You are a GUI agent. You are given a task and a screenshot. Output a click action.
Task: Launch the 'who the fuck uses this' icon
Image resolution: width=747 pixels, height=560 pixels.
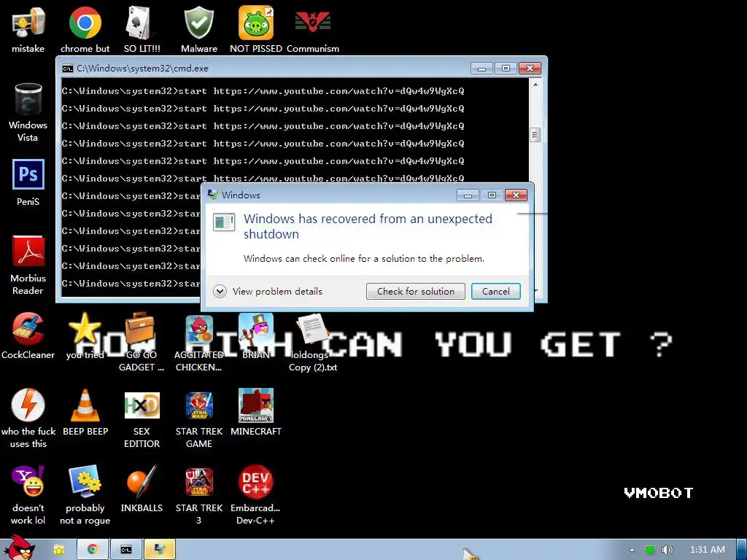[28, 418]
